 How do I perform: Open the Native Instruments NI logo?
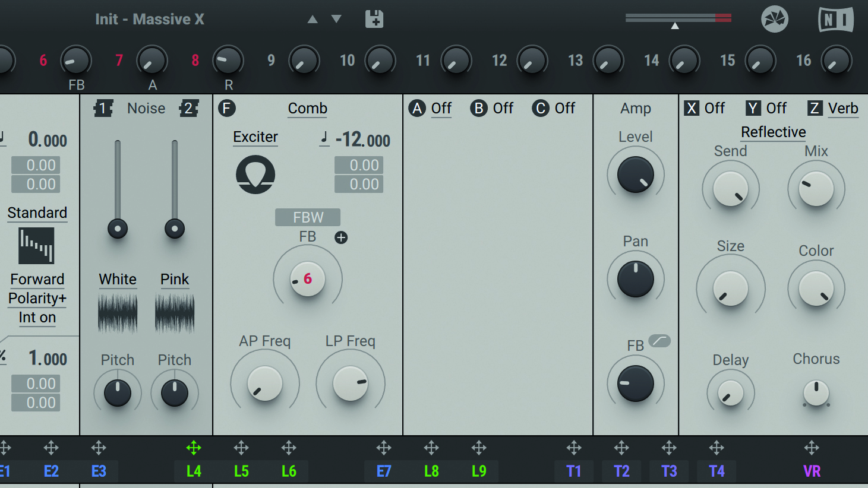click(836, 20)
